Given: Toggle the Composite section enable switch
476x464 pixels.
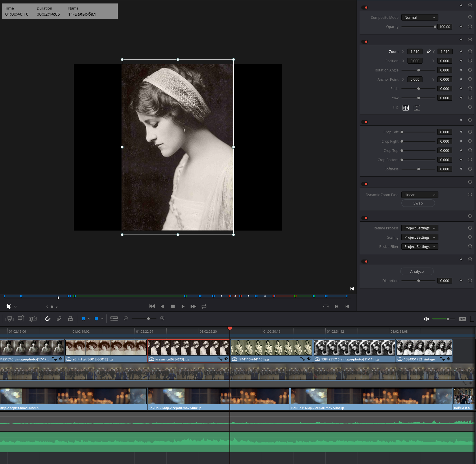Looking at the screenshot, I should [x=365, y=8].
